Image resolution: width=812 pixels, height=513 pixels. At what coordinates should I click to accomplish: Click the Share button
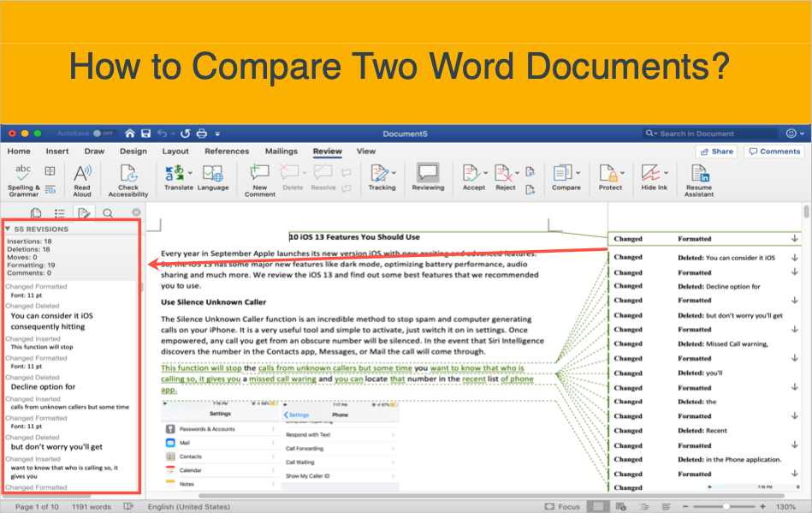click(717, 152)
